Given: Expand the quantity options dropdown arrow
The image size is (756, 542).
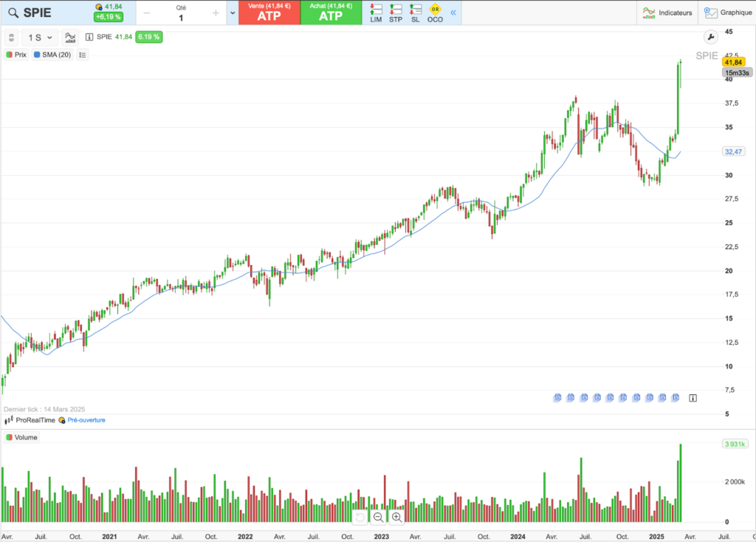Looking at the screenshot, I should point(233,13).
